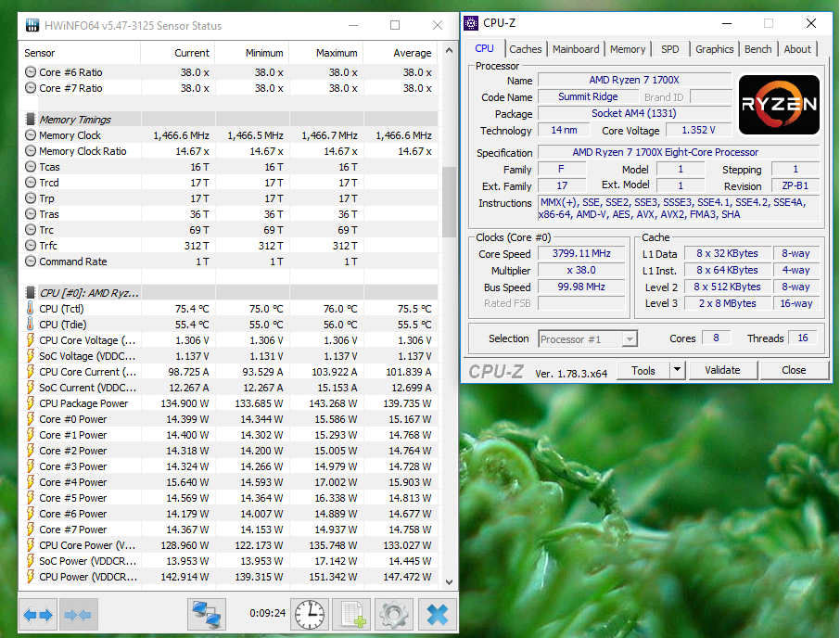Select the Core #2 Power row
840x638 pixels.
click(229, 451)
